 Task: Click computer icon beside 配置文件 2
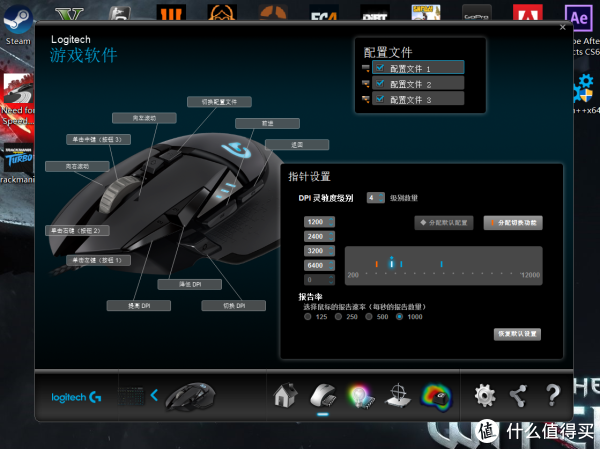pos(366,84)
